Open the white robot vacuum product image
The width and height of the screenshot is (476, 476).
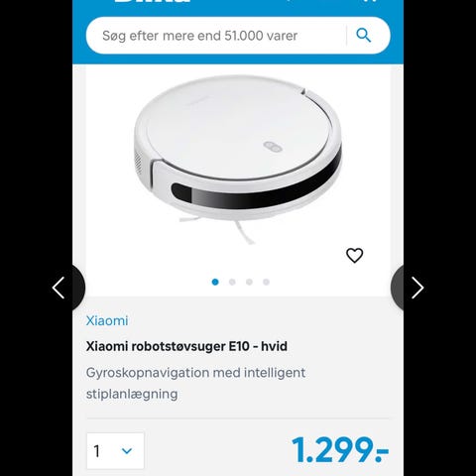click(x=238, y=159)
